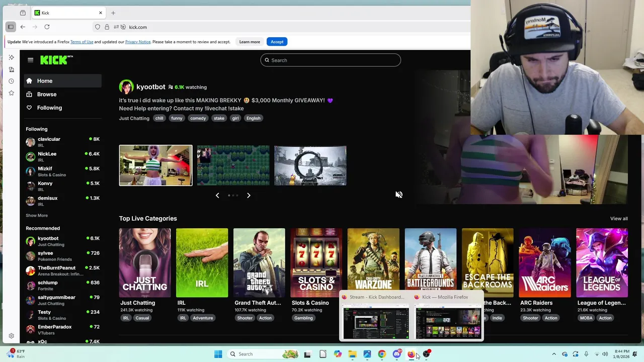The height and width of the screenshot is (362, 644).
Task: Open the Terms of Use link
Action: pyautogui.click(x=82, y=42)
